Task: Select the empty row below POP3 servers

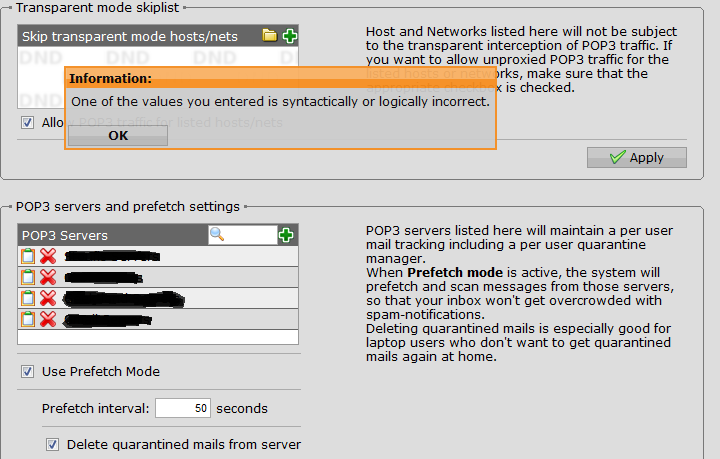Action: coord(158,337)
